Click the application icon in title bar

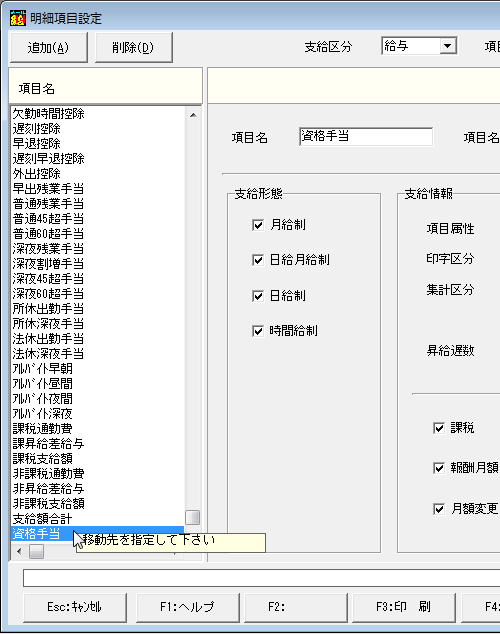click(x=18, y=18)
